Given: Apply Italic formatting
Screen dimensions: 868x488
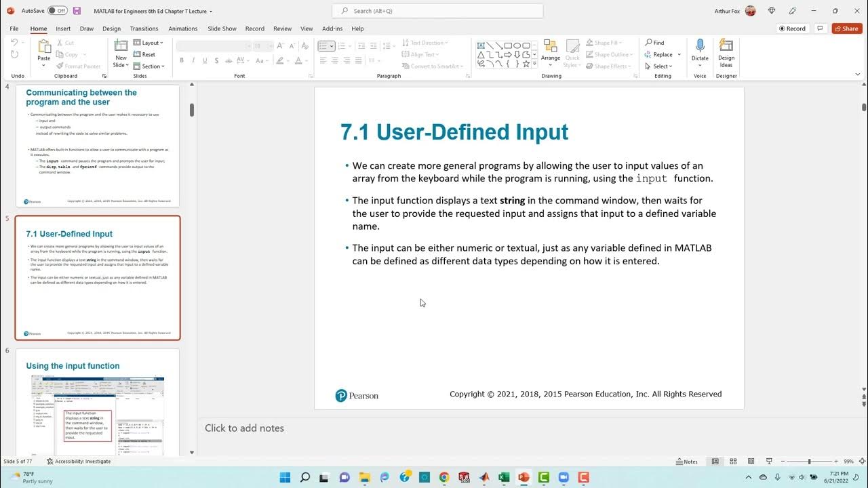Looking at the screenshot, I should click(x=193, y=60).
